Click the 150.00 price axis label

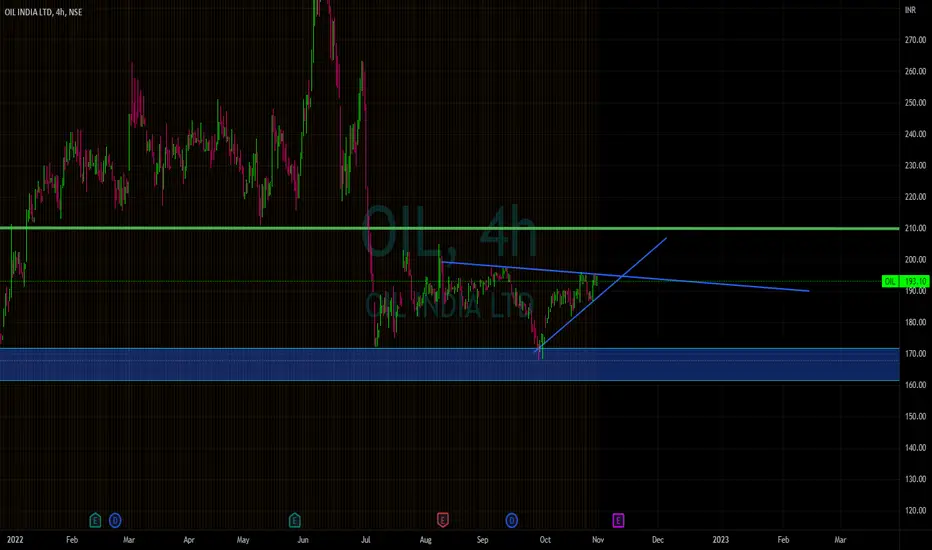pos(915,416)
